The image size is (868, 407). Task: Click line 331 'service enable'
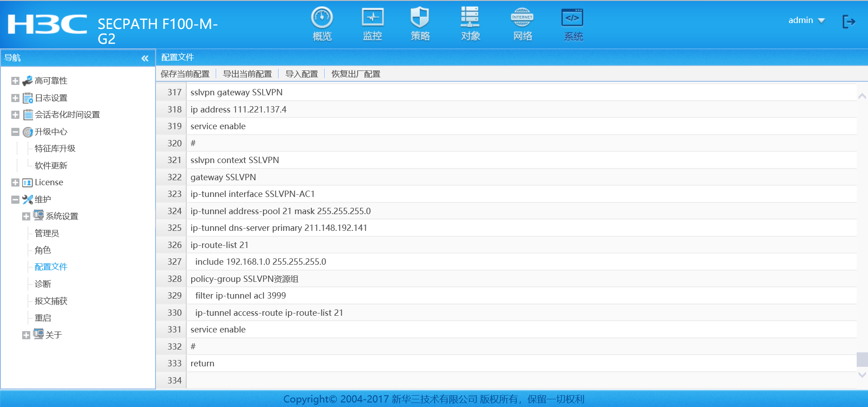point(218,329)
